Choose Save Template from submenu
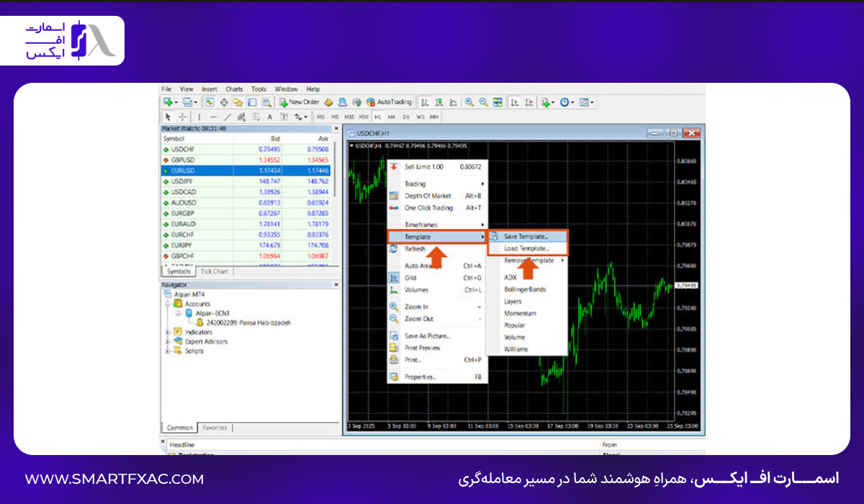This screenshot has width=864, height=504. (x=527, y=236)
